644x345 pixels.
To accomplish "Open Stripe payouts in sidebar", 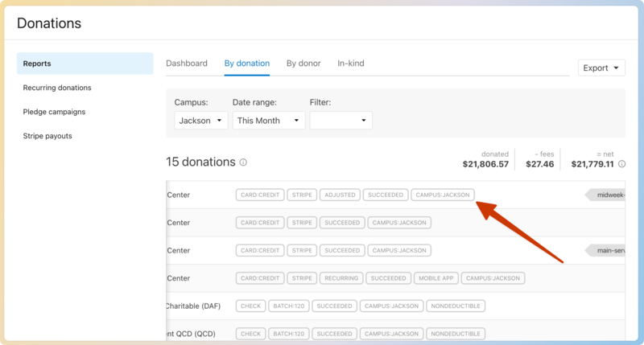I will [47, 136].
